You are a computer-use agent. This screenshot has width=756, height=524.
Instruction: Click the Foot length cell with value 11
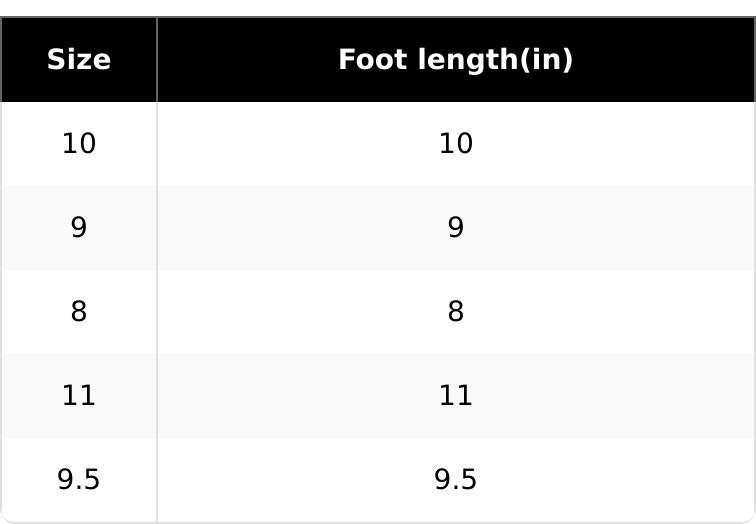coord(455,396)
